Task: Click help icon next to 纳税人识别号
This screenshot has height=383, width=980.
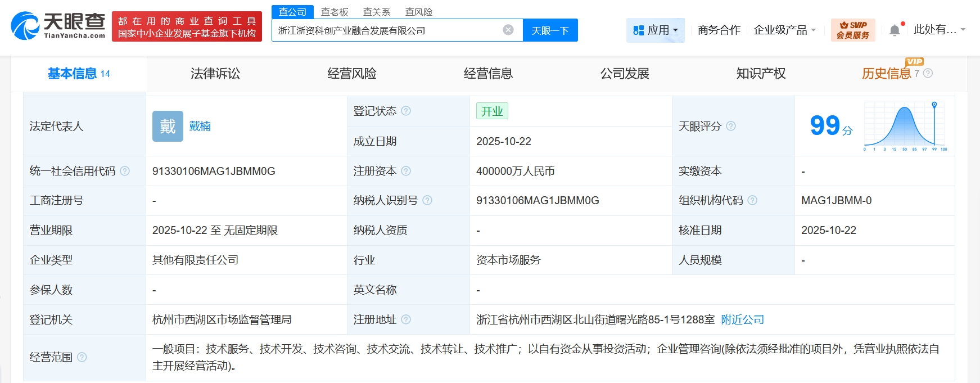Action: click(427, 200)
